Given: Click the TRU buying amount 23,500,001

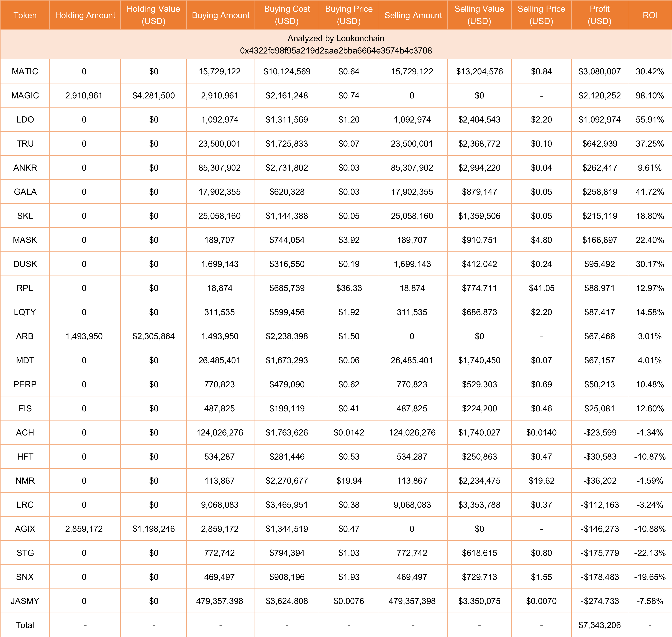Looking at the screenshot, I should (220, 144).
